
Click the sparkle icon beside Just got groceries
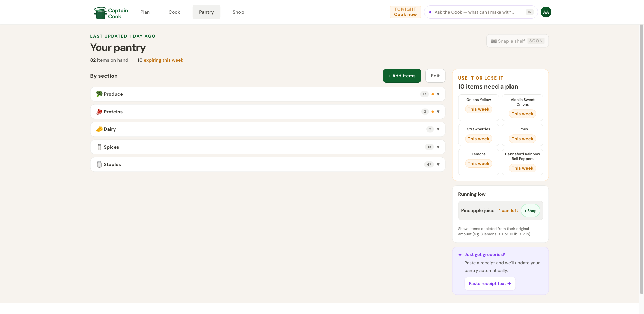pyautogui.click(x=460, y=255)
